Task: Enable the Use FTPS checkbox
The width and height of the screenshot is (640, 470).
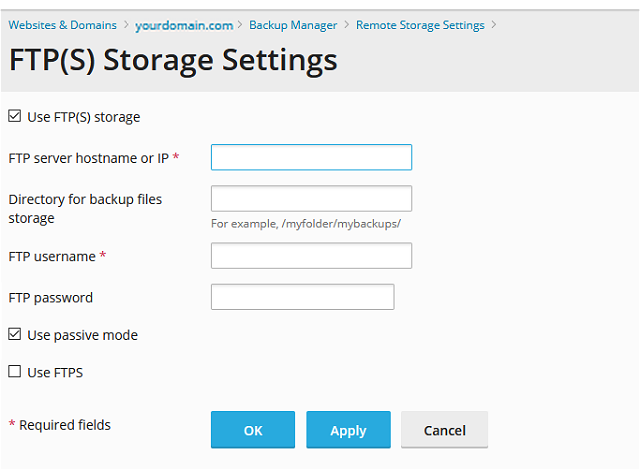Action: coord(15,371)
